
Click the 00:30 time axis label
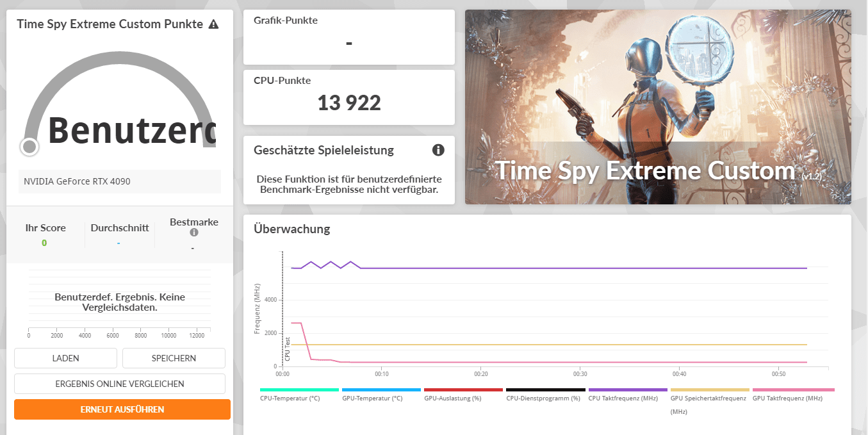(580, 373)
